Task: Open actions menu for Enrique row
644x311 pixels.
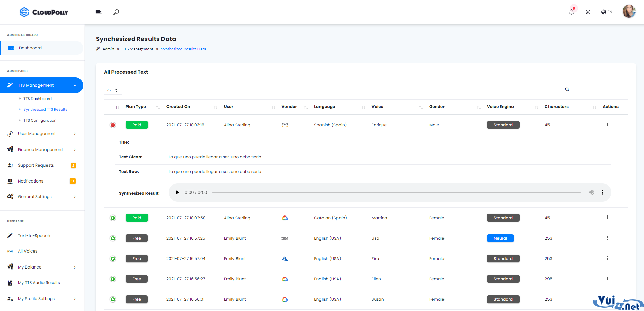Action: (607, 125)
